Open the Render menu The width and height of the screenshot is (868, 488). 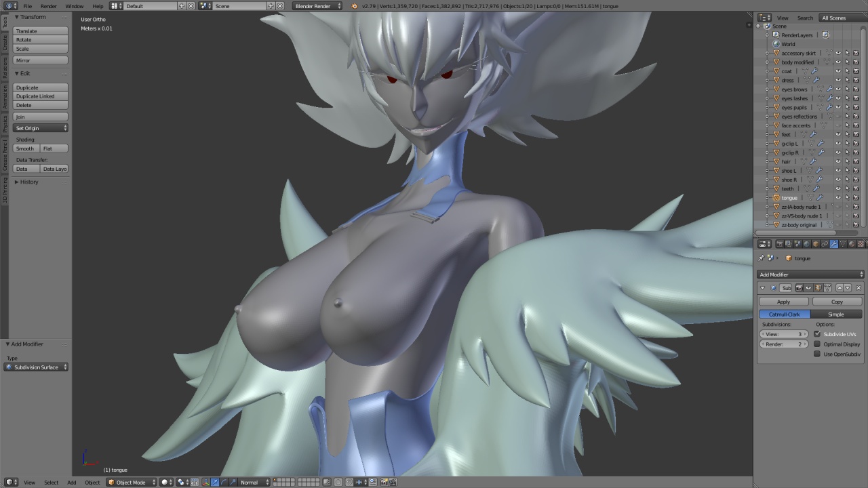[x=49, y=6]
